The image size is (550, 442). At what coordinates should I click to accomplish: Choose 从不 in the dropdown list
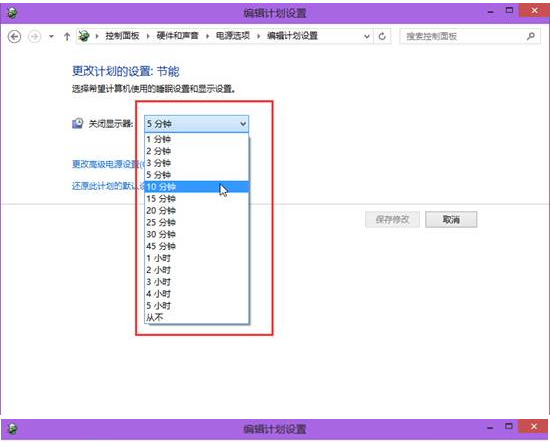click(x=196, y=317)
